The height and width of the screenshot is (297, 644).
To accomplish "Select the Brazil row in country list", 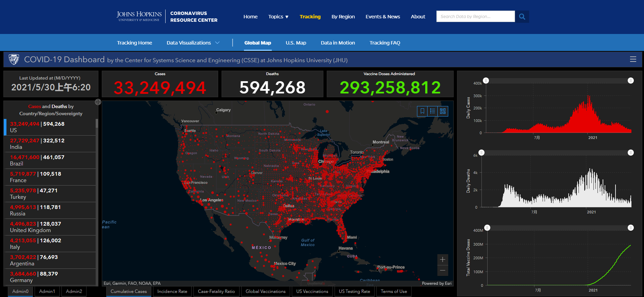I will coord(50,160).
